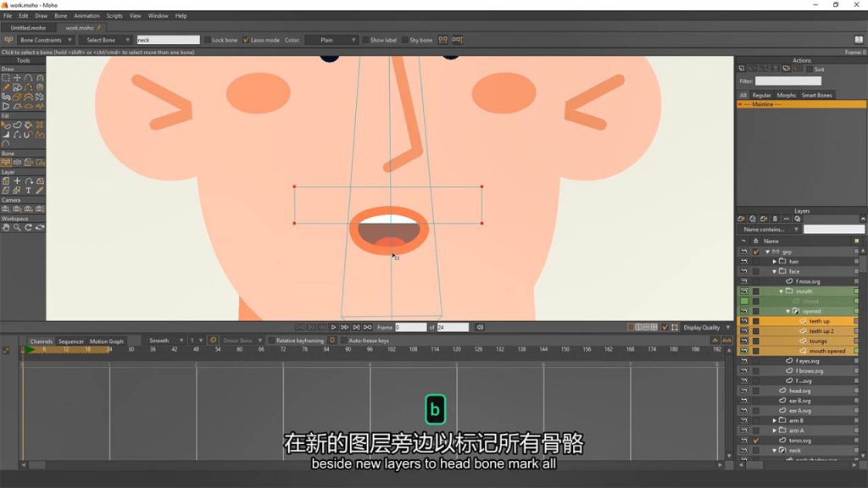This screenshot has height=488, width=868.
Task: Show the Smart Bones actions tab
Action: 816,95
